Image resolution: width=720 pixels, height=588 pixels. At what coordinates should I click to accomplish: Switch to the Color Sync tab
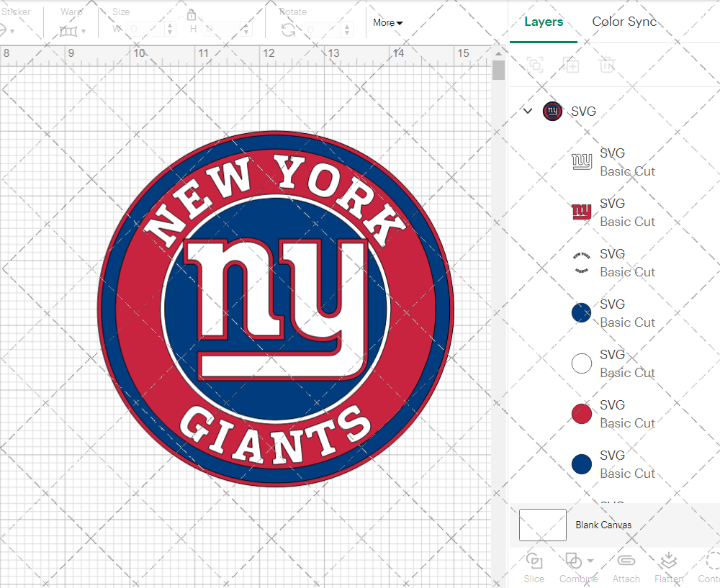tap(624, 22)
